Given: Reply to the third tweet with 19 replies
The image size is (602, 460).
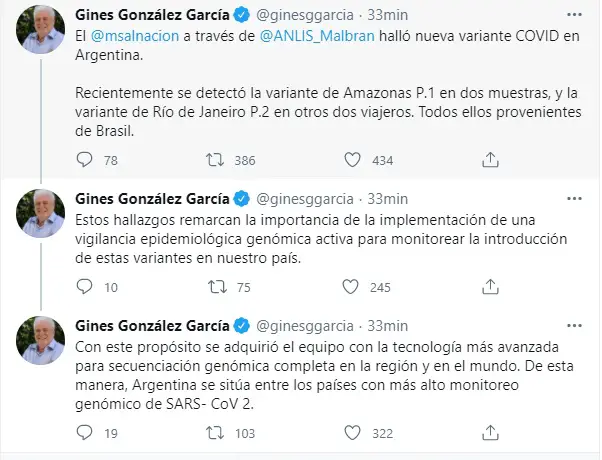Looking at the screenshot, I should (x=84, y=433).
